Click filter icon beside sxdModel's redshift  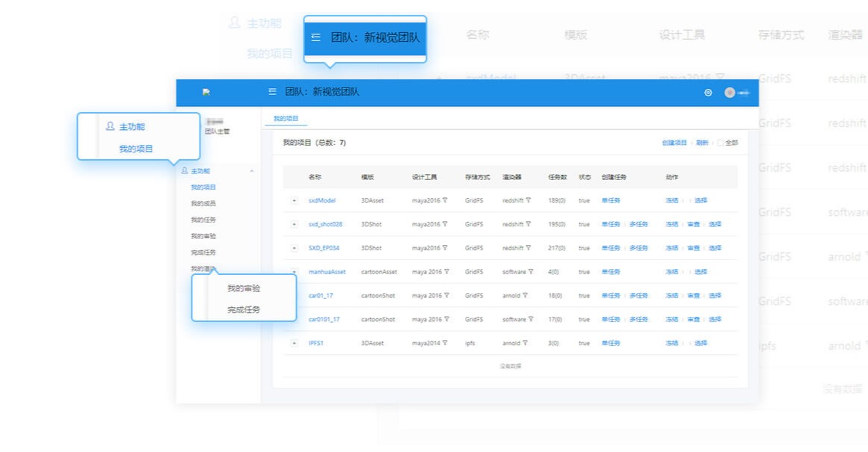529,200
